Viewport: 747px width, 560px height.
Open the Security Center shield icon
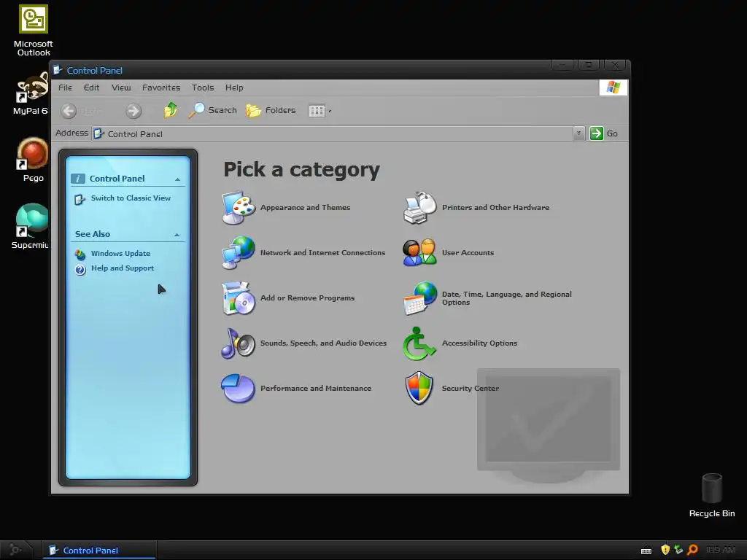419,388
